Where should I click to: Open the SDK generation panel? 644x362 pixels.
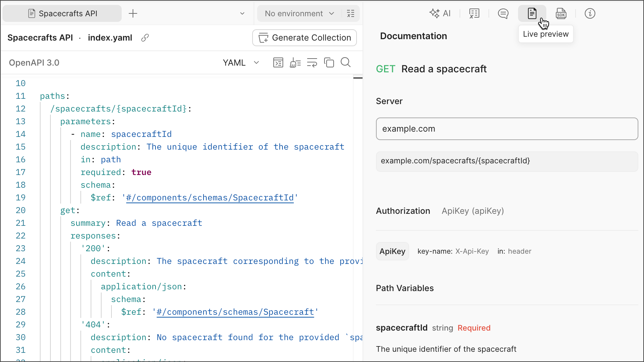tap(561, 13)
